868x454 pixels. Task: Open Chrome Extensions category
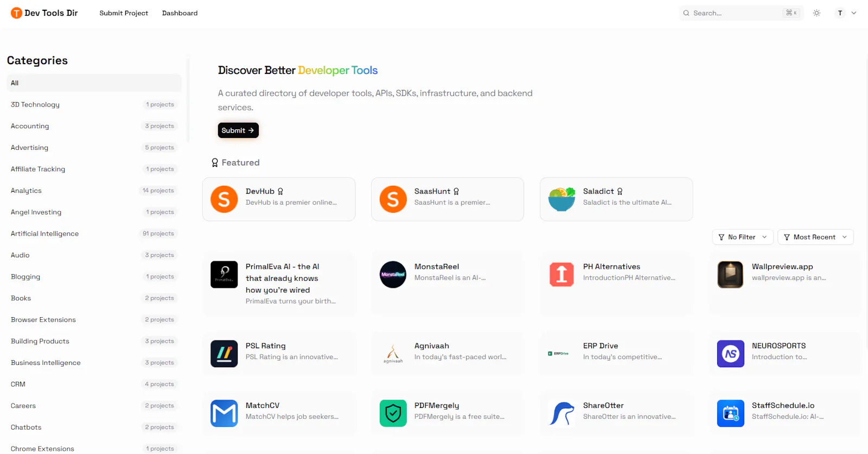coord(94,449)
